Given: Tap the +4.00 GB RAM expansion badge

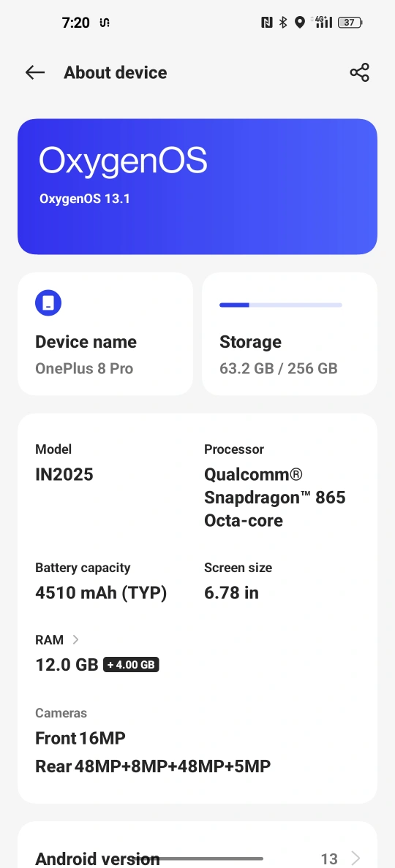Looking at the screenshot, I should 131,665.
